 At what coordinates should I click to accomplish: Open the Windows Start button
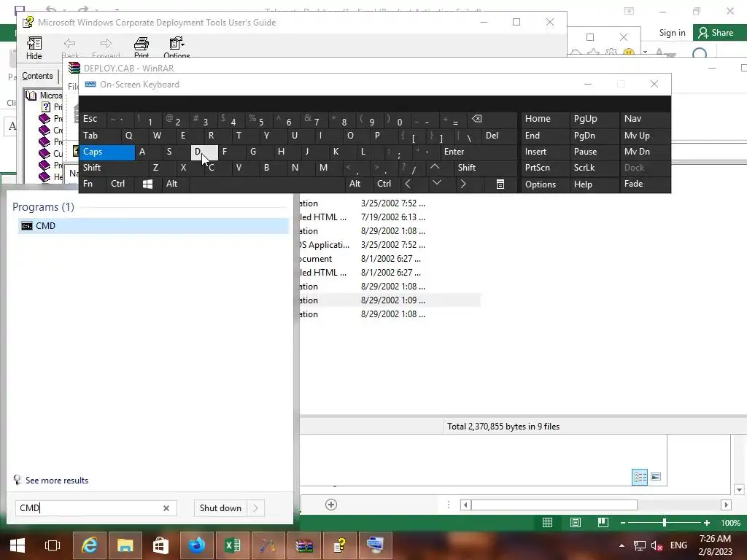click(x=18, y=545)
